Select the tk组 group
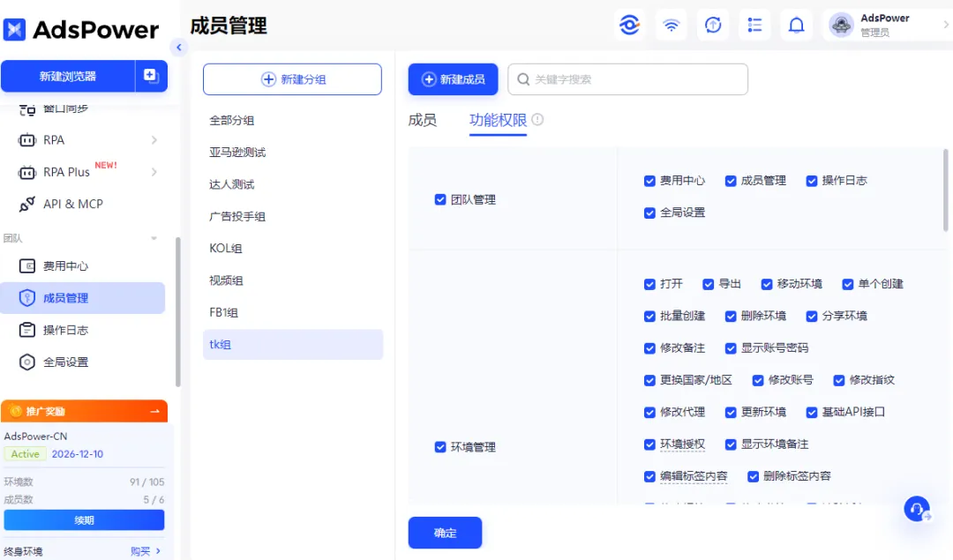Image resolution: width=953 pixels, height=560 pixels. coord(292,345)
